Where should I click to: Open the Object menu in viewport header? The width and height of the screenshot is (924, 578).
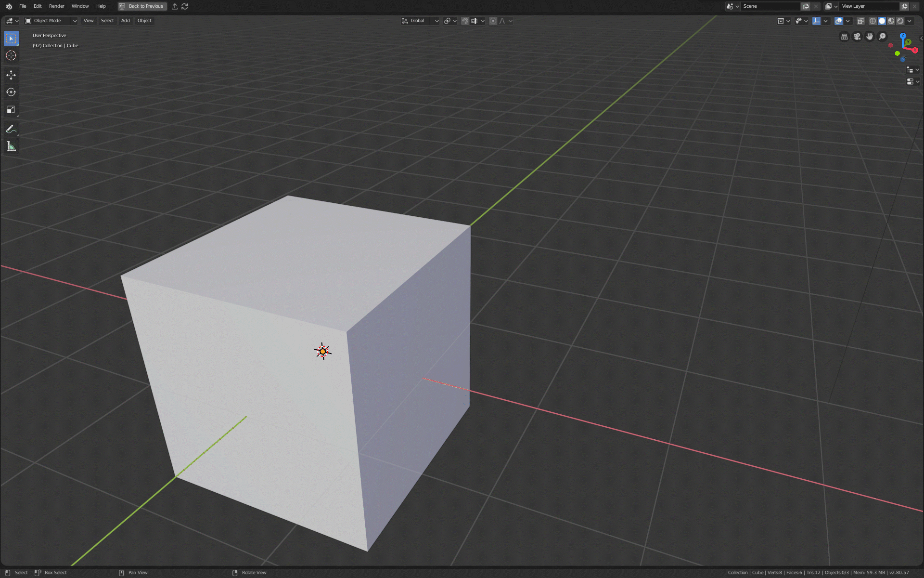[x=144, y=21]
